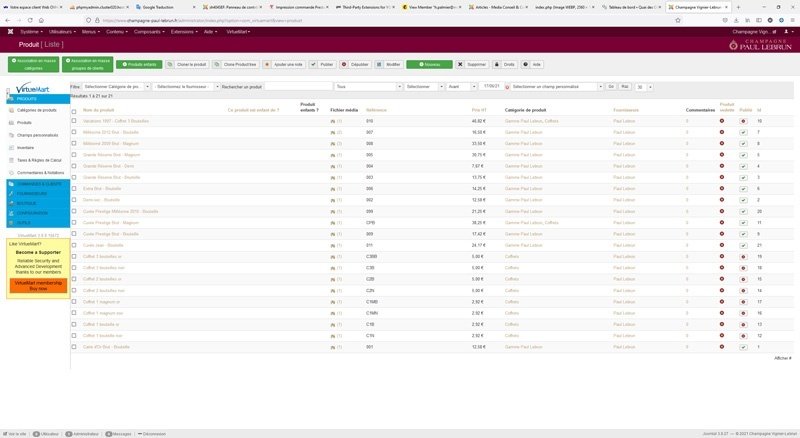Screen dimensions: 800x438
Task: Toggle published icon for Grande Réserve Brut - Magnum
Action: point(743,155)
